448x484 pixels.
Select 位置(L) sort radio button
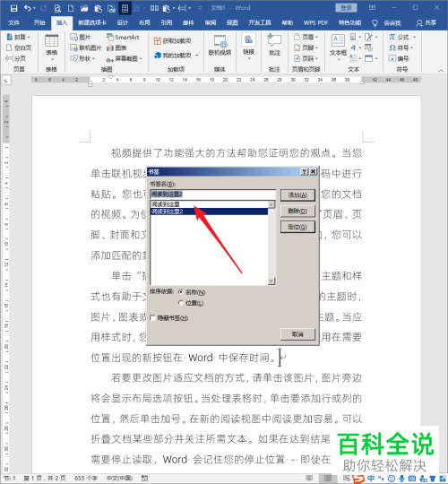(181, 303)
